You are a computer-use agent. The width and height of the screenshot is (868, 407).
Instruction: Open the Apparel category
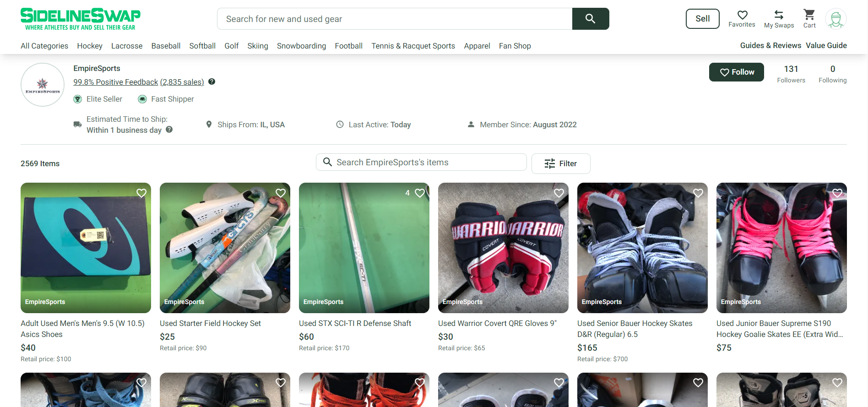[x=477, y=46]
